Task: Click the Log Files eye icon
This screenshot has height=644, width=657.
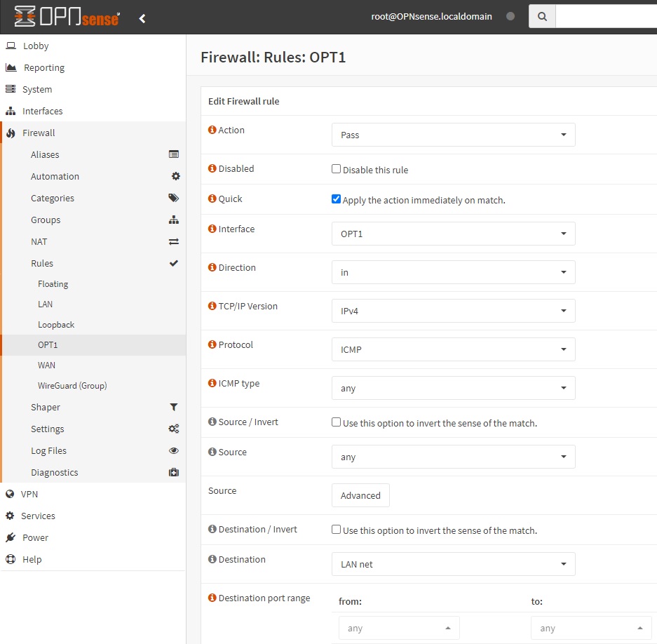Action: tap(174, 450)
